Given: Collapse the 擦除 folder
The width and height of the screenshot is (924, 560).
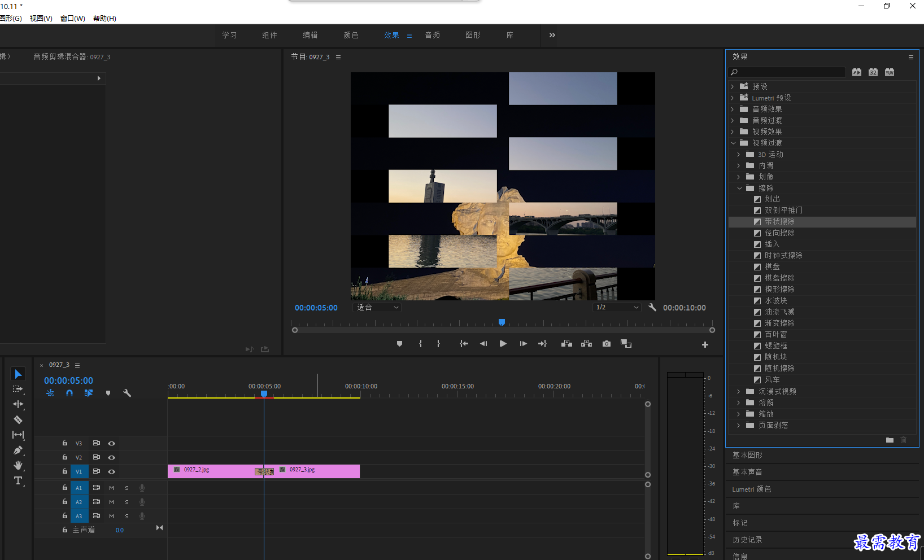Looking at the screenshot, I should point(739,188).
